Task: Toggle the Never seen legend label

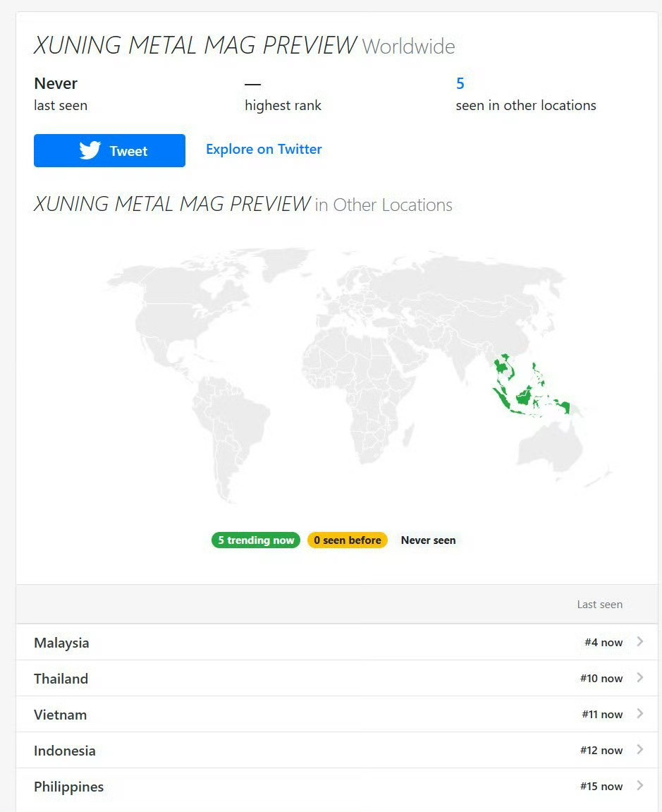Action: pos(428,540)
